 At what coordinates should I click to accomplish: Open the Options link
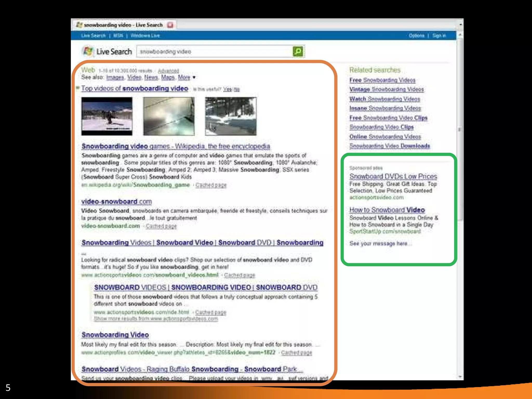pos(416,36)
